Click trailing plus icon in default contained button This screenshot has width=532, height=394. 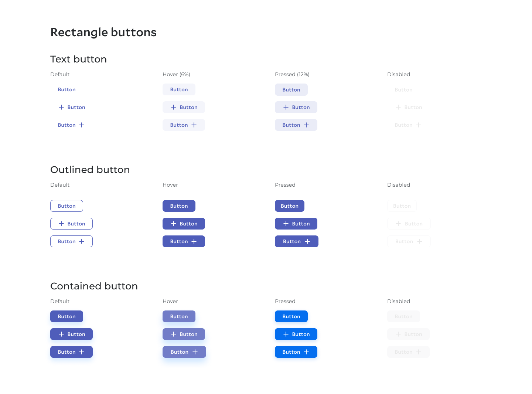[82, 352]
